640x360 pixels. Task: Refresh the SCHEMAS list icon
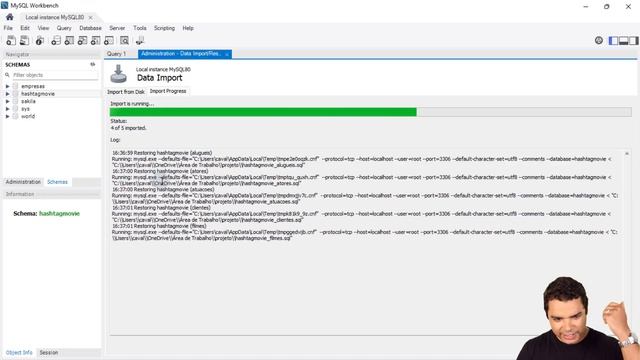point(93,64)
